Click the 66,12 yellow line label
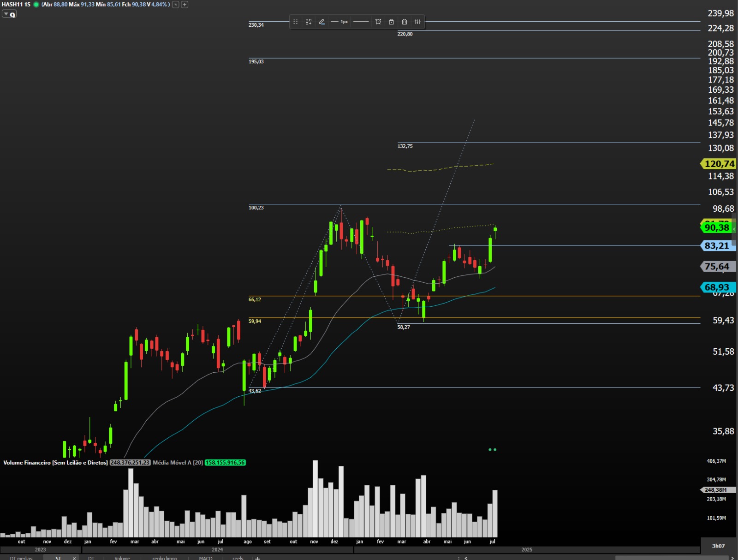Screen dimensions: 738x560 255,300
